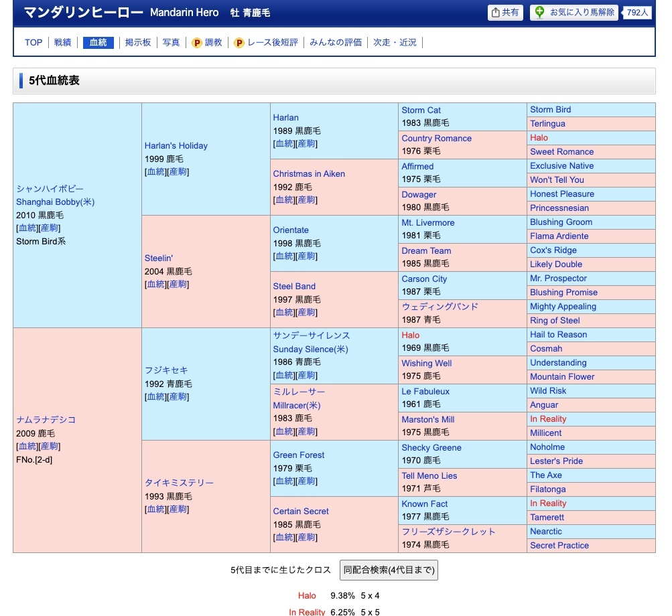Open the Dowager link

tap(419, 194)
